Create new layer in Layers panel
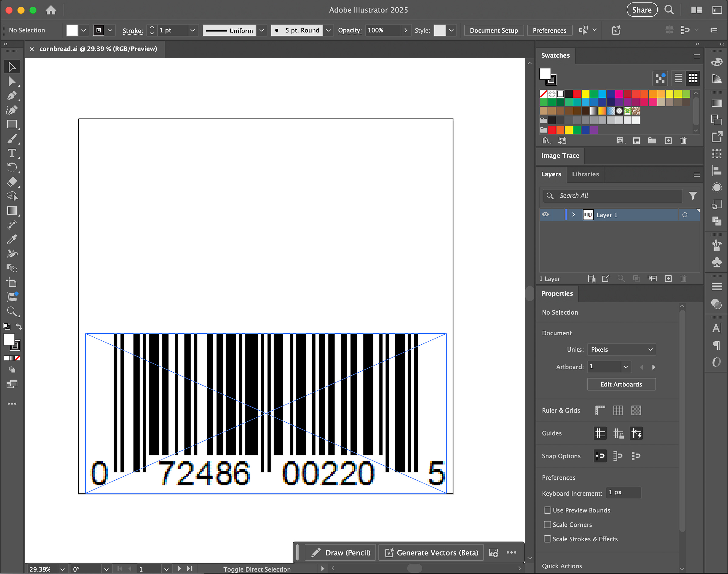The image size is (728, 574). (x=668, y=279)
